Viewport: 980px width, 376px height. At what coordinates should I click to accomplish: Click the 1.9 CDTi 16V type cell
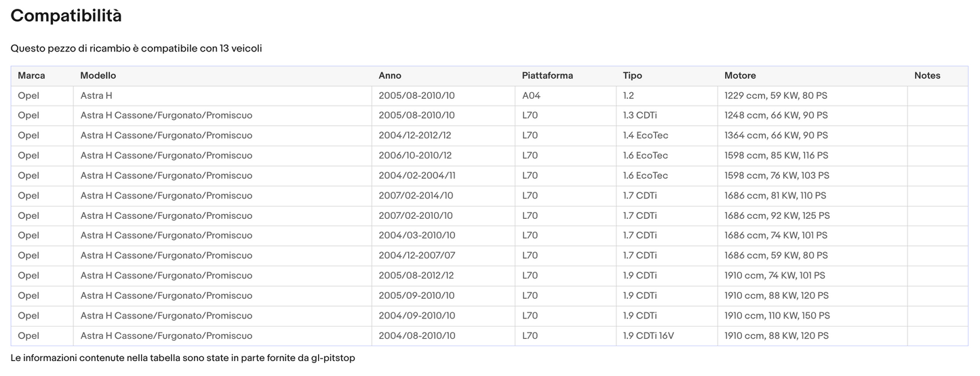[648, 336]
